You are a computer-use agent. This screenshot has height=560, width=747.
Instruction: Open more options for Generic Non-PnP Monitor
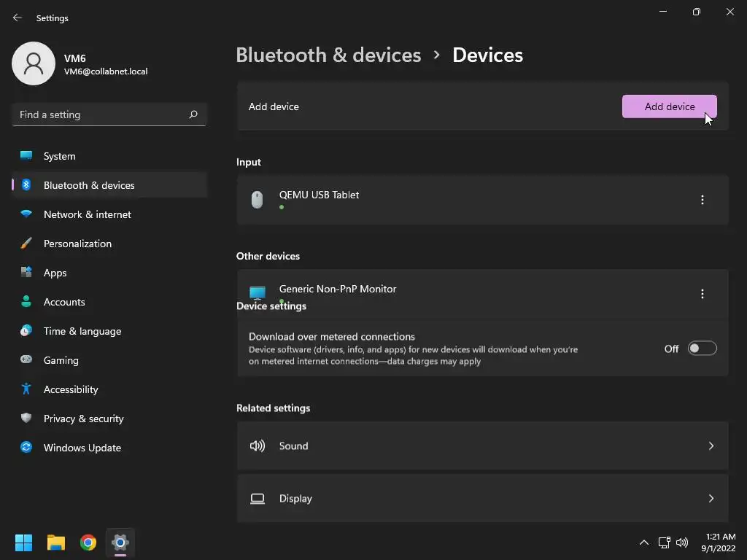coord(703,294)
